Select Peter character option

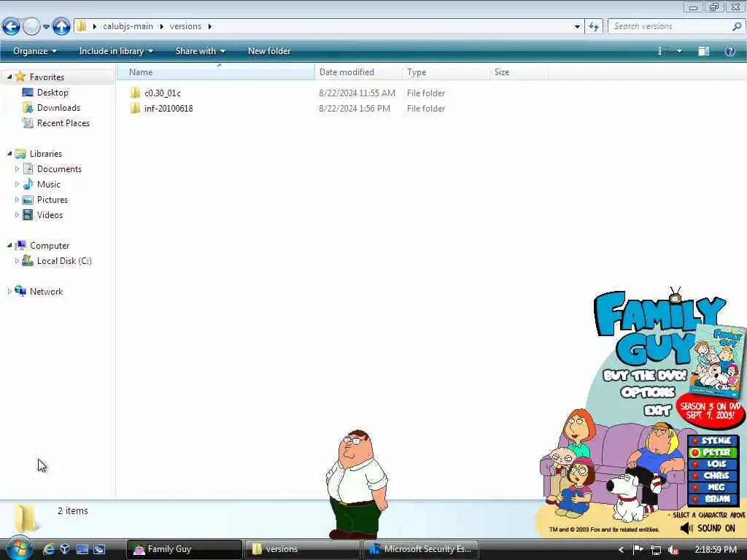click(712, 452)
